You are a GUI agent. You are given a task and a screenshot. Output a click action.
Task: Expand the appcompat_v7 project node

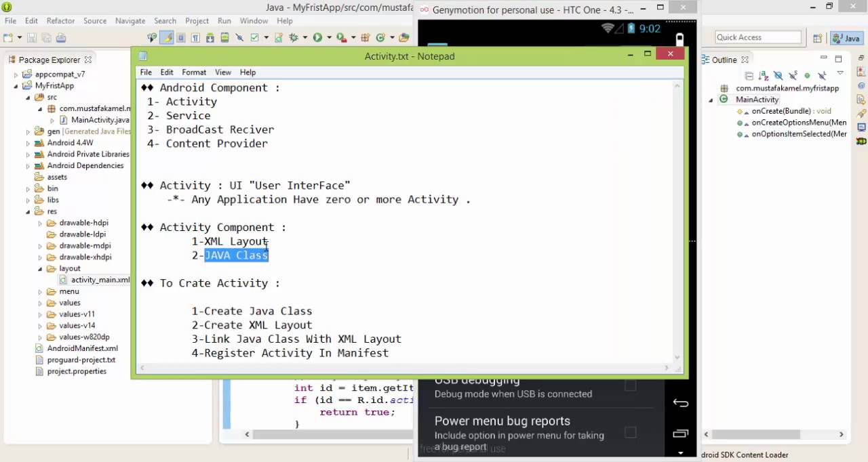[16, 75]
